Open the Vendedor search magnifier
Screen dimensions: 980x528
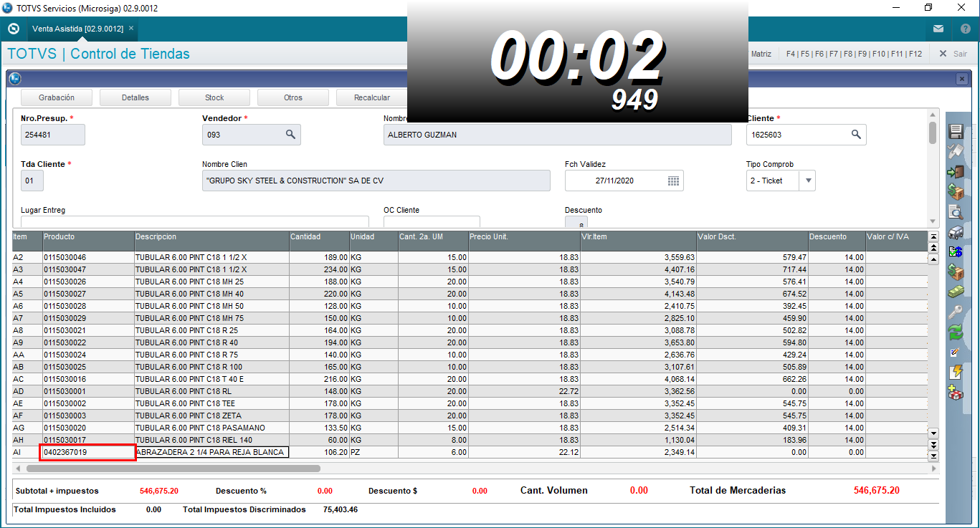point(290,134)
